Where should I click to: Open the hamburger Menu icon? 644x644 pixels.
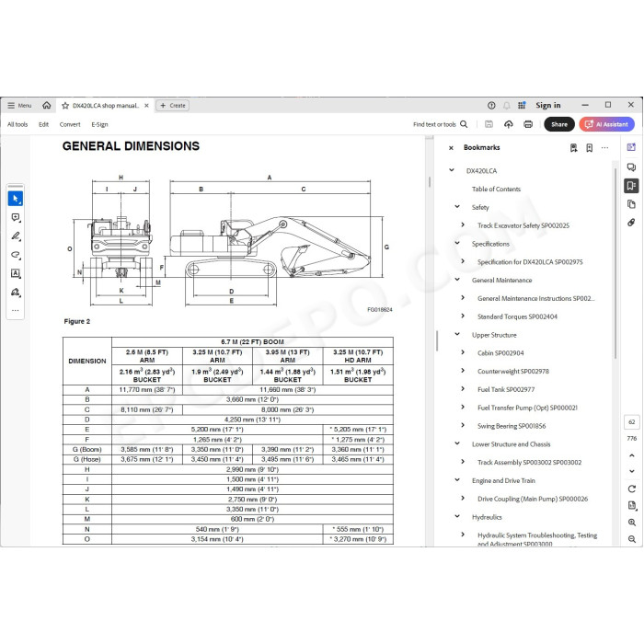click(11, 106)
